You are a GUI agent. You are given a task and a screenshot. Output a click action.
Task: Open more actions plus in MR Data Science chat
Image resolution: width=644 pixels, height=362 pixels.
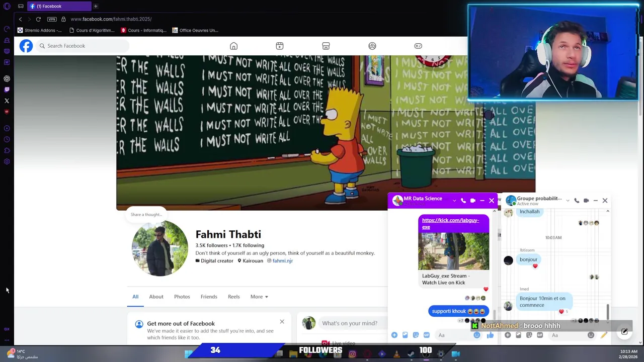(394, 335)
